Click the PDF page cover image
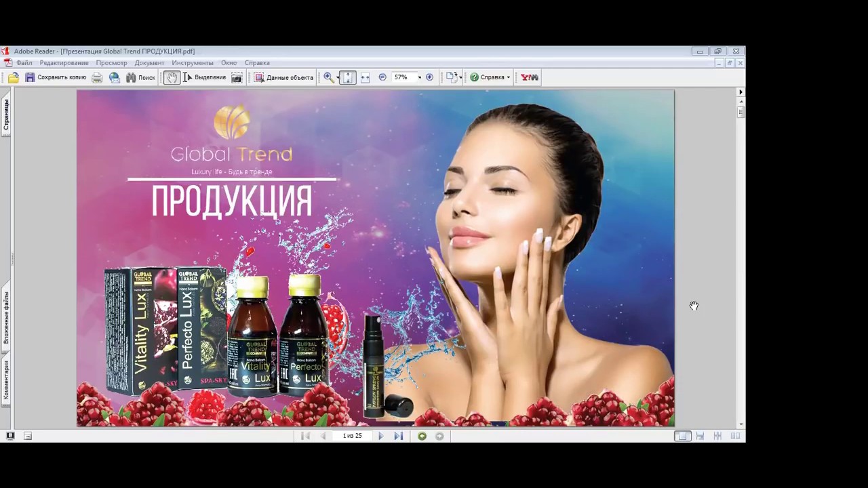This screenshot has width=868, height=488. 376,258
